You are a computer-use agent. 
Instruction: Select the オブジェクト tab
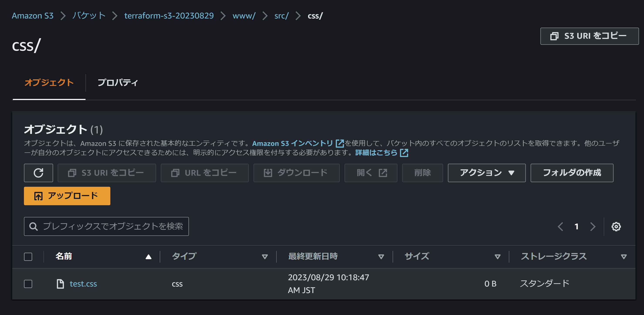(x=49, y=83)
